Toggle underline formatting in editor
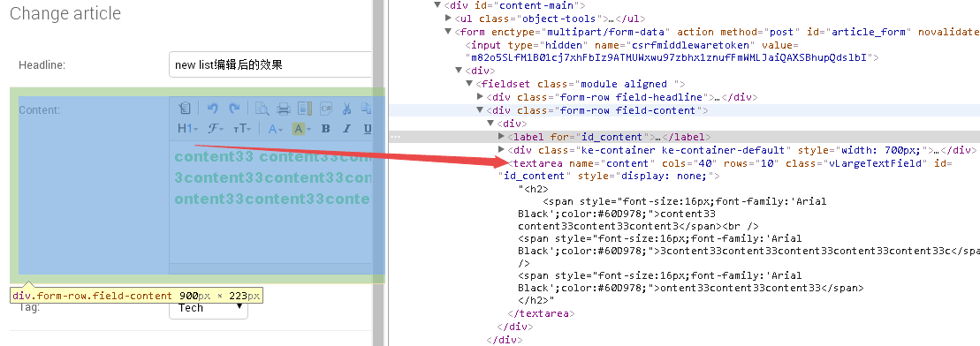980x346 pixels. click(x=368, y=129)
